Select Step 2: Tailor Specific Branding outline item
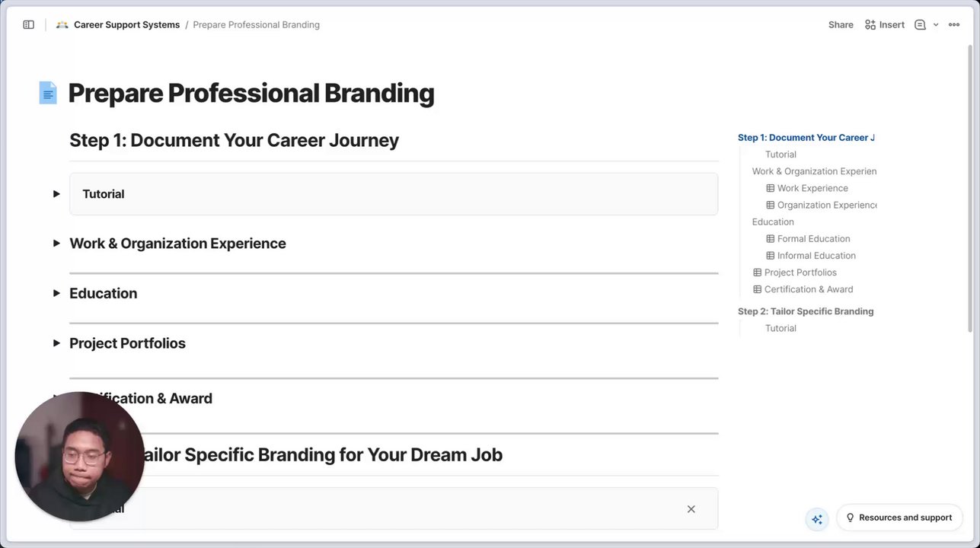This screenshot has width=980, height=548. [806, 311]
